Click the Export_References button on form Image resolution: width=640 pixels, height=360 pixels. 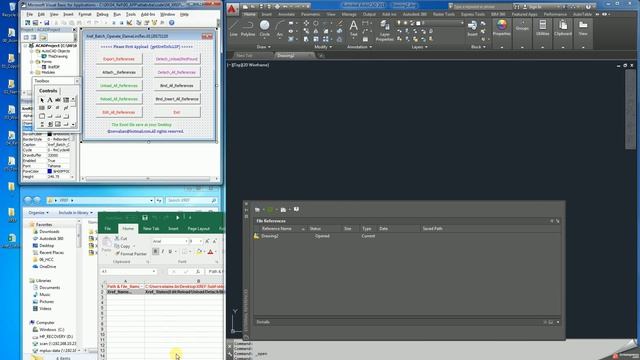[119, 59]
